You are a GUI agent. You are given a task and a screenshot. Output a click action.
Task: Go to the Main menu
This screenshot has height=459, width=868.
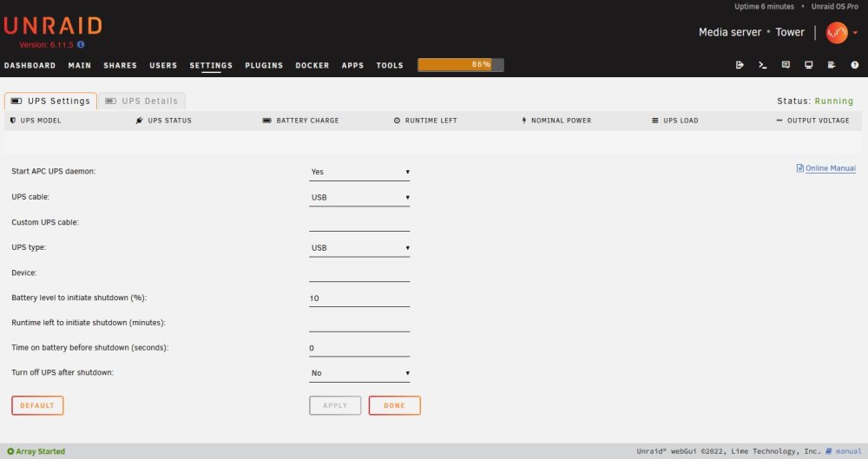click(80, 65)
